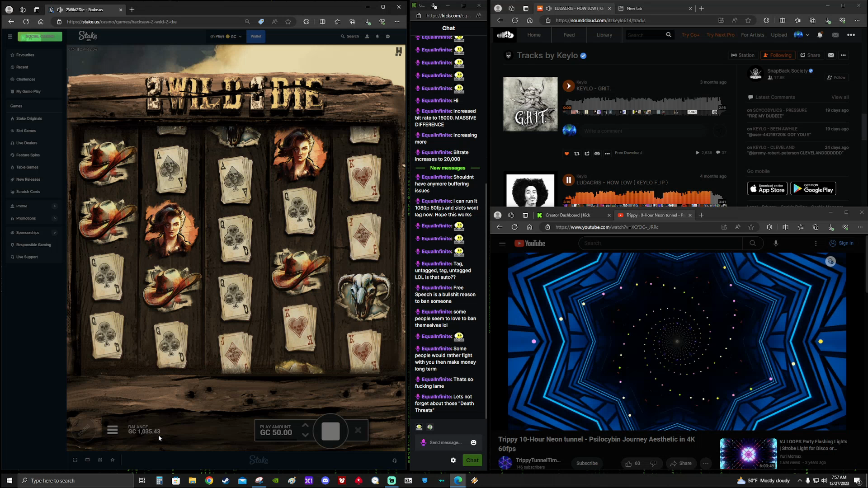Share Keylo's tracks page
Screen dimensions: 868x488
[x=810, y=55]
